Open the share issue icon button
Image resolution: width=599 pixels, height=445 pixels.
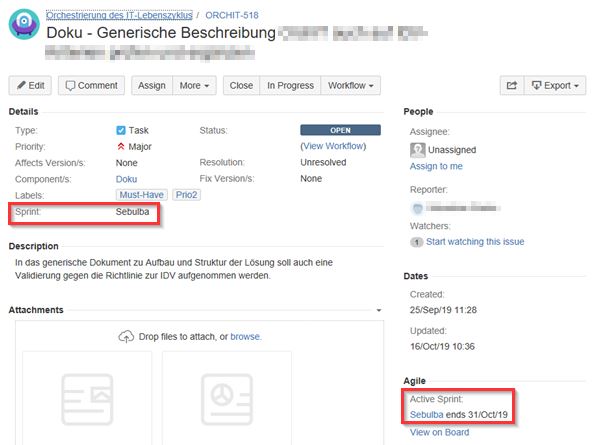point(512,85)
